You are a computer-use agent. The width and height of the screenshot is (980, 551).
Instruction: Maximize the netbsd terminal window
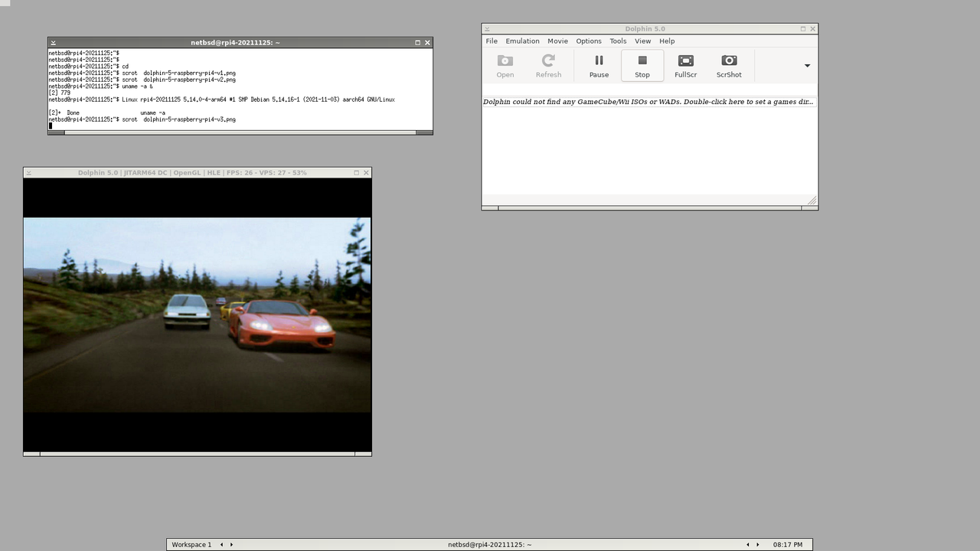point(418,43)
